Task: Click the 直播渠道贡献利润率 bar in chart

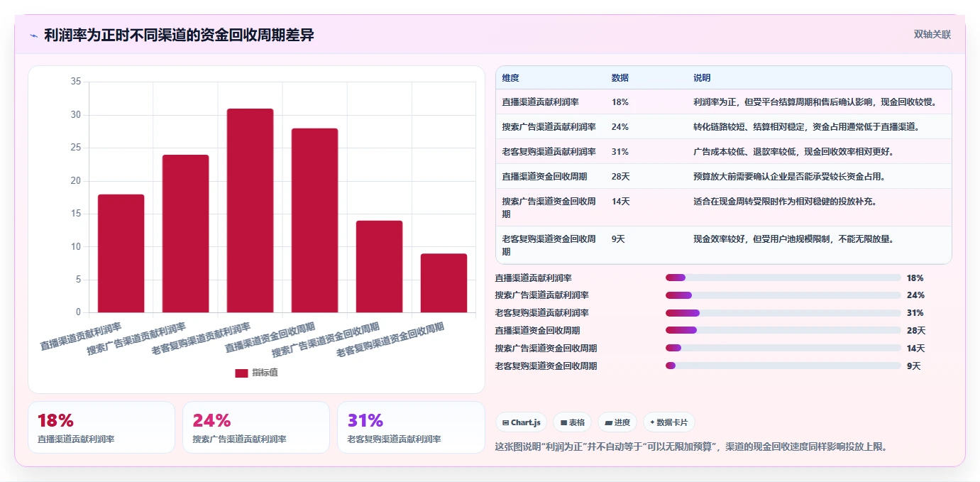Action: 121,253
